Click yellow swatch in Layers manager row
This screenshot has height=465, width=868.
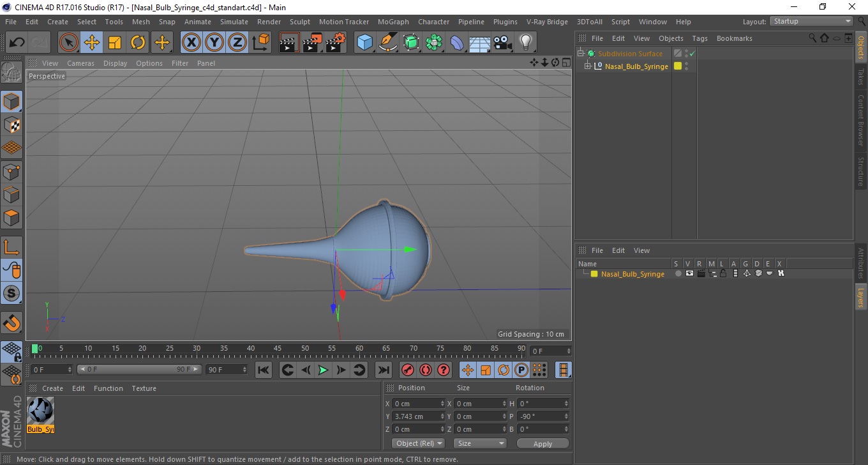594,274
